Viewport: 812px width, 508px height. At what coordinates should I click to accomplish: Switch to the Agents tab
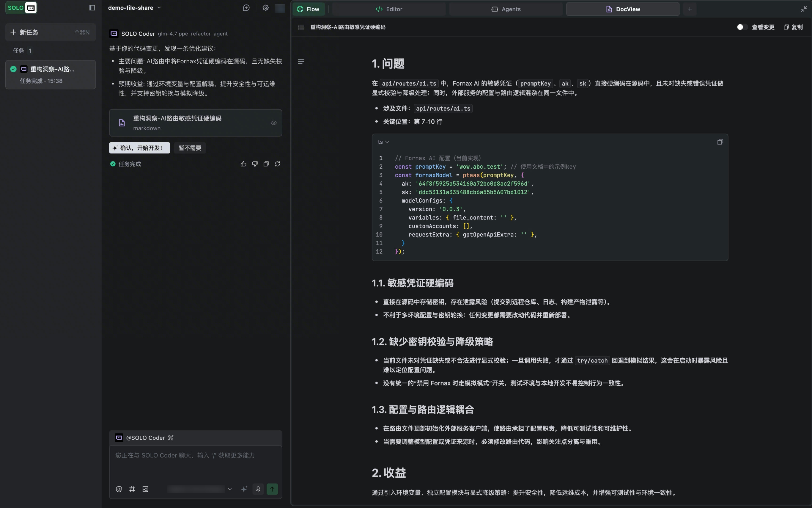(506, 9)
